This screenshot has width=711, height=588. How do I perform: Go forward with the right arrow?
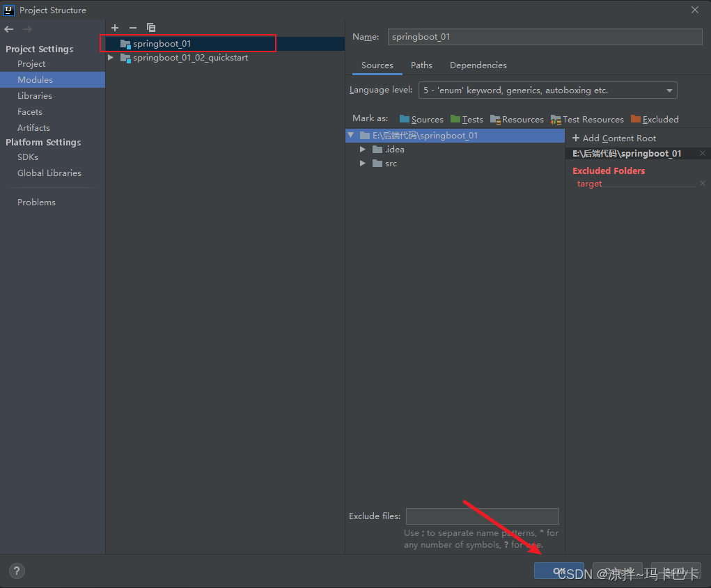pyautogui.click(x=27, y=29)
